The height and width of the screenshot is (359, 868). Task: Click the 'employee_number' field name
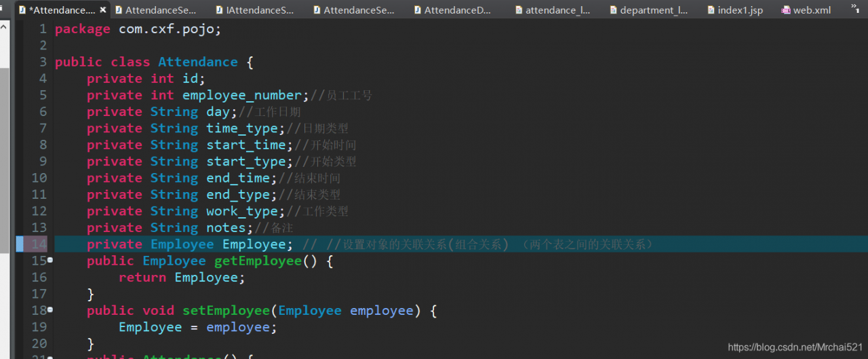click(x=242, y=96)
